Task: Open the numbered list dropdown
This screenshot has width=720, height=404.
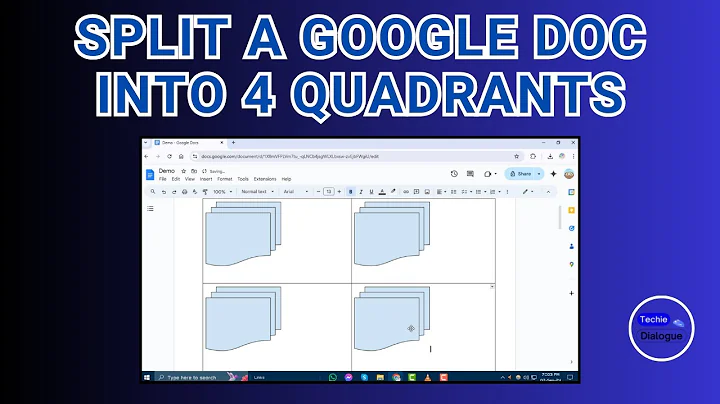Action: tap(495, 191)
